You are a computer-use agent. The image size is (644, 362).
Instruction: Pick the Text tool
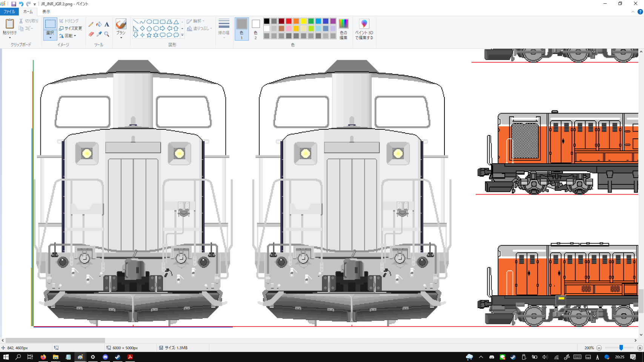click(107, 25)
